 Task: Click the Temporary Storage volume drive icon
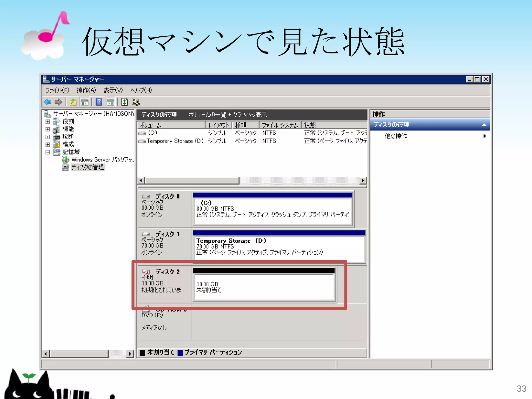click(142, 141)
